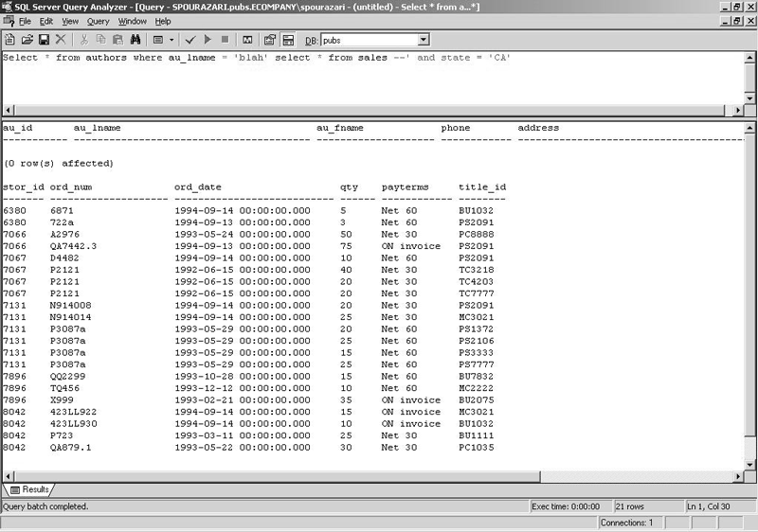Click query editor scroll left arrow
The height and width of the screenshot is (532, 758).
pos(8,110)
